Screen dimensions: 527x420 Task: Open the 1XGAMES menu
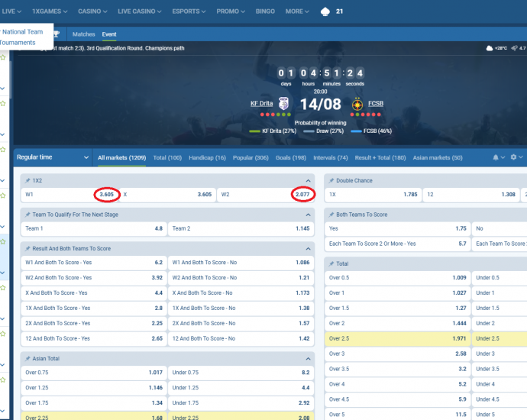tap(50, 11)
